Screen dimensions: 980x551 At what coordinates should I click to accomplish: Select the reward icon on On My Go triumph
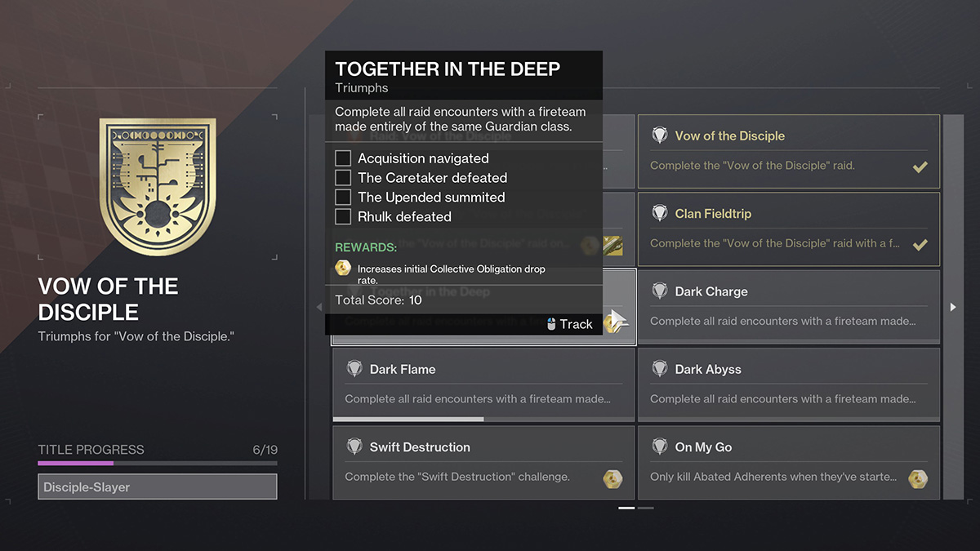pos(919,479)
